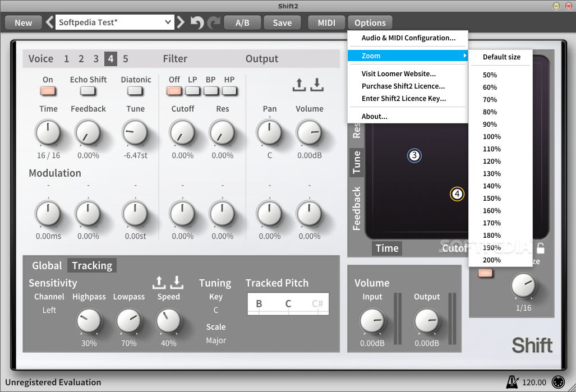
Task: Open Tuning Key selector showing C
Action: pyautogui.click(x=216, y=310)
